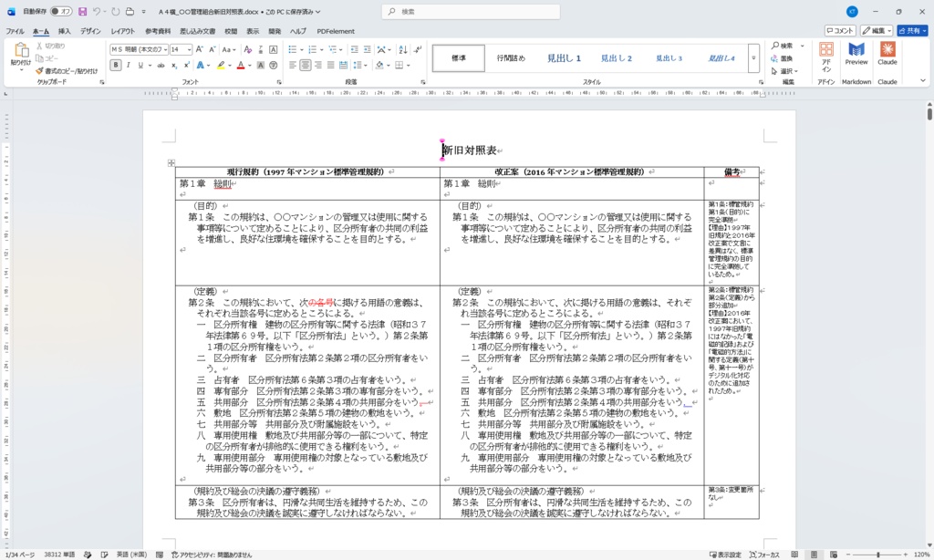
Task: Open the Select (選択) dropdown
Action: [x=784, y=71]
